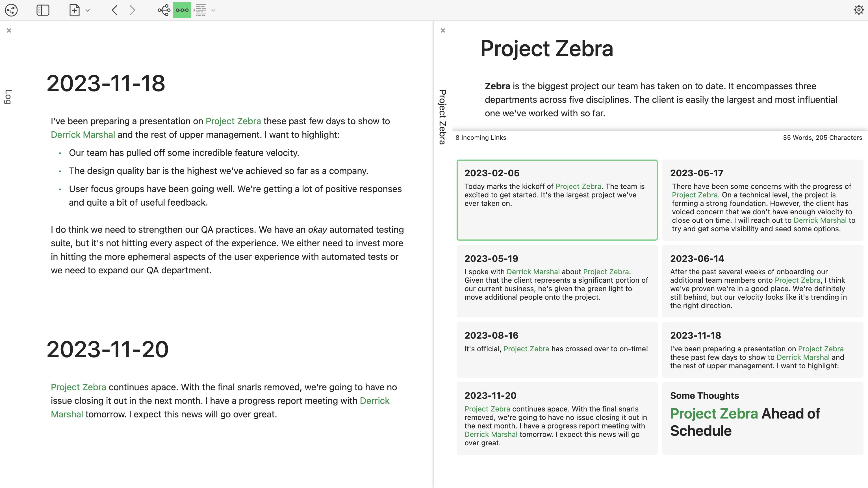Navigate back using the left arrow
Viewport: 868px width, 488px height.
[x=114, y=10]
